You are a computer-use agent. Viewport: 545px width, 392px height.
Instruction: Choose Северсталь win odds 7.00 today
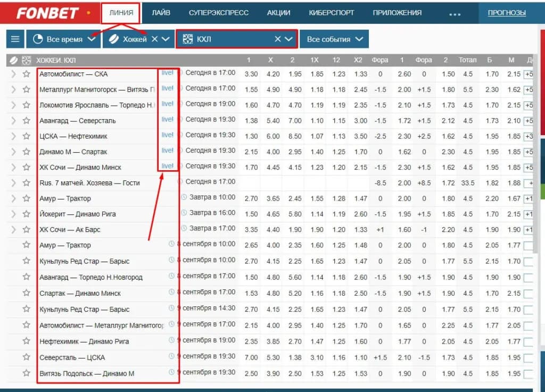(x=295, y=121)
